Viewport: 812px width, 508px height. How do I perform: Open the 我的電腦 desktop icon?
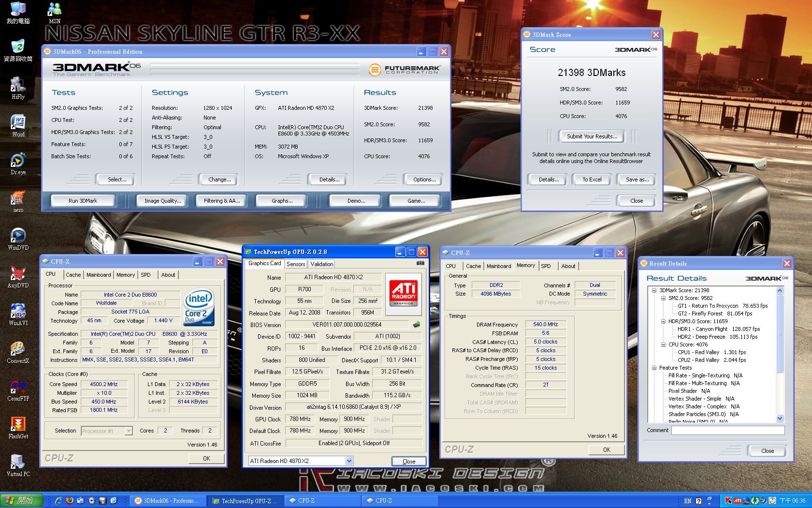point(18,13)
